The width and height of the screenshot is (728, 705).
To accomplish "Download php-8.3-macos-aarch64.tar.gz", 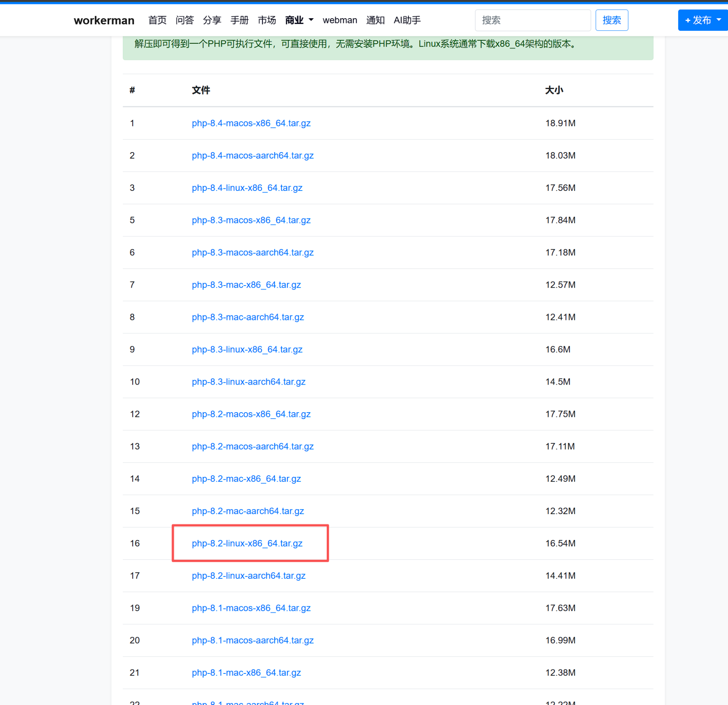I will coord(252,253).
